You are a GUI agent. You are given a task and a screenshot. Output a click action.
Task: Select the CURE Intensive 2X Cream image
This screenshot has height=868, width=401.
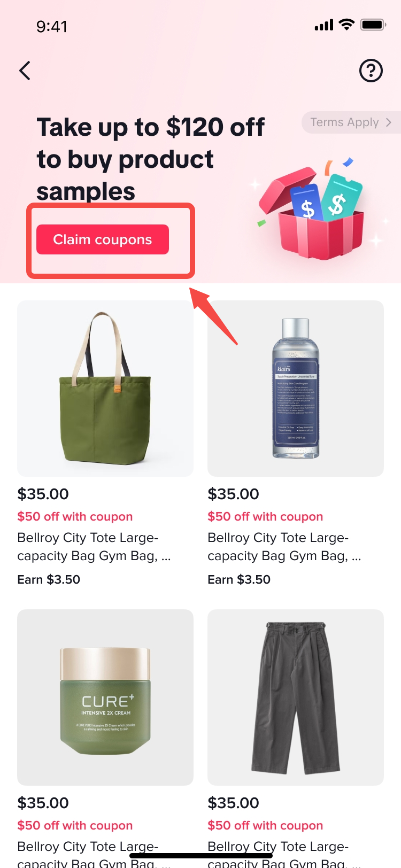tap(105, 697)
